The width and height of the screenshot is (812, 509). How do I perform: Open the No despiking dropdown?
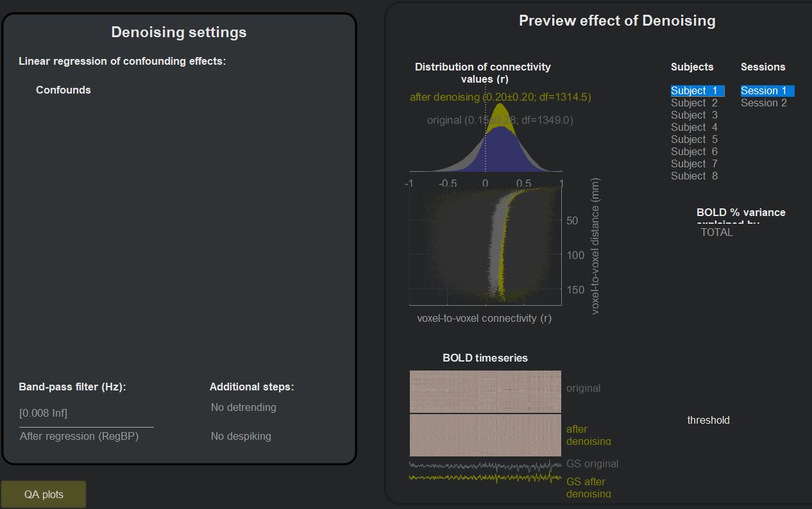(241, 436)
